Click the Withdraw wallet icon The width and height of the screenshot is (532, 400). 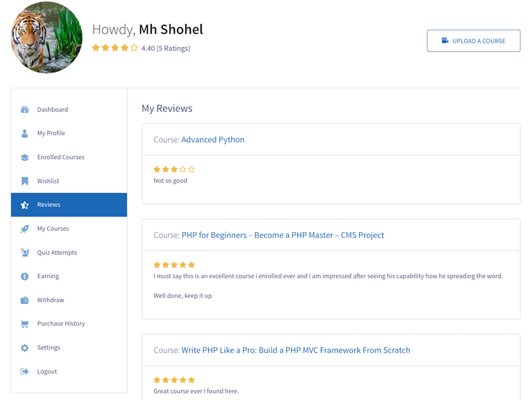pos(25,300)
